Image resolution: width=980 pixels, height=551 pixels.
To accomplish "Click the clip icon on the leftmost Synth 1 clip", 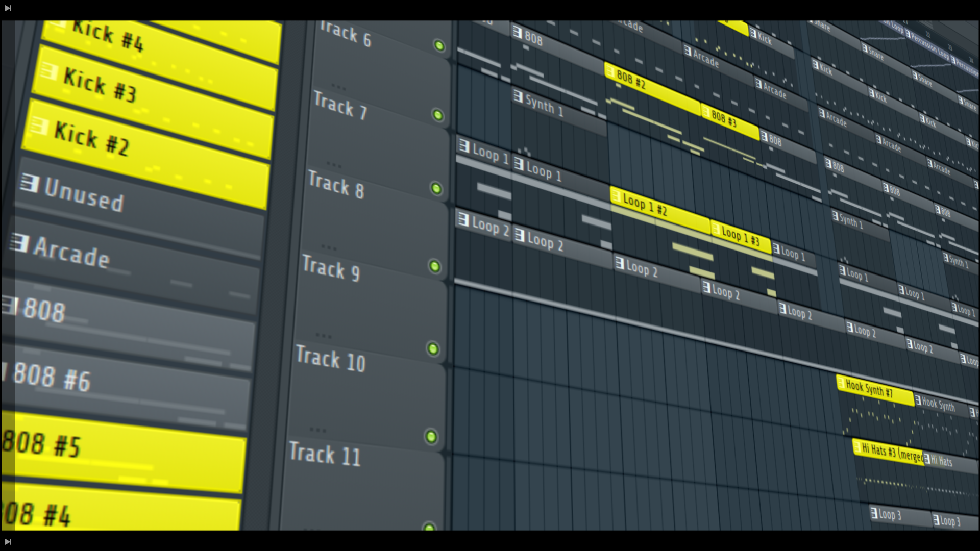I will click(x=518, y=96).
